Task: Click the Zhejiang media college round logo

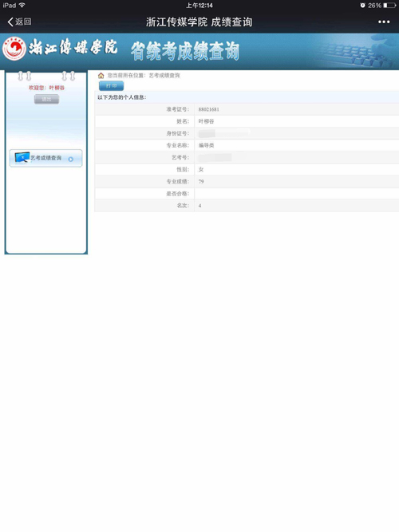Action: pos(14,49)
